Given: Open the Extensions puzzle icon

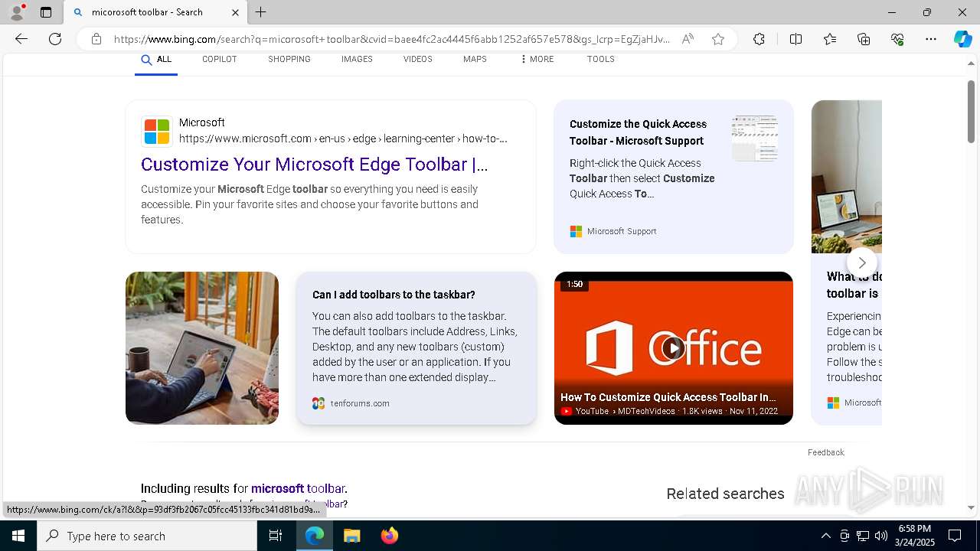Looking at the screenshot, I should (x=759, y=39).
